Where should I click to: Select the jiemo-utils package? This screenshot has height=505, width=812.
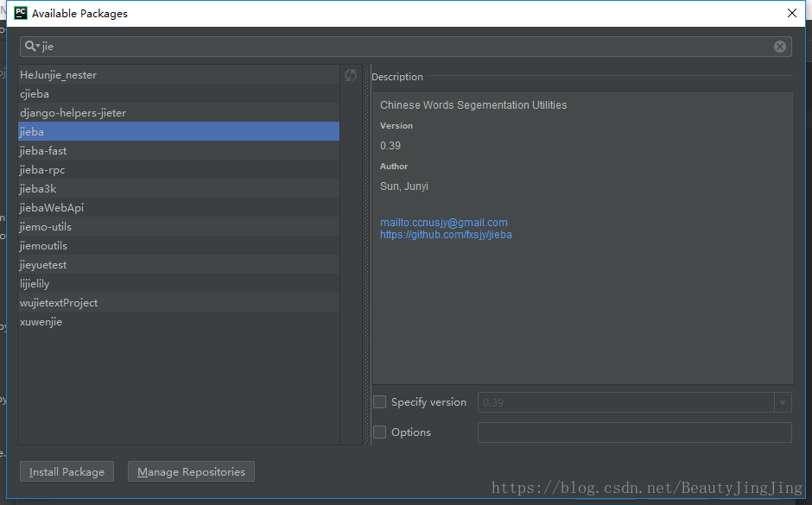(x=179, y=227)
